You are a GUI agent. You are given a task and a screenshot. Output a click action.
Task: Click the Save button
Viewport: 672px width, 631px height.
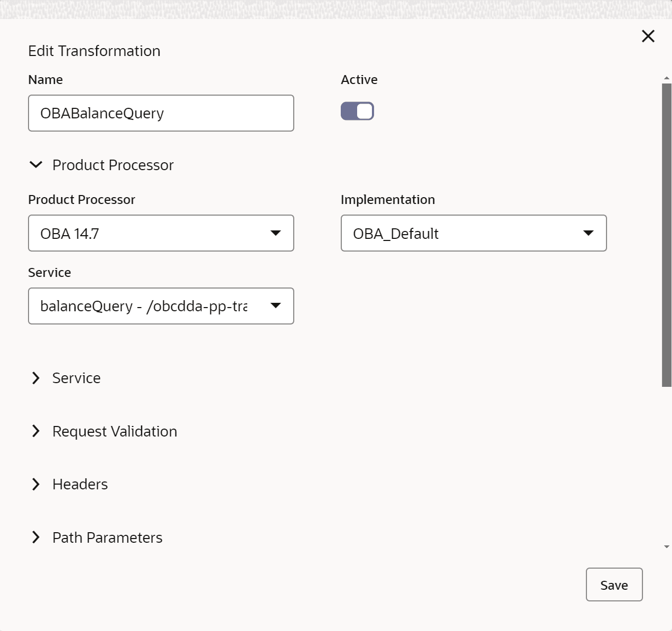point(614,584)
